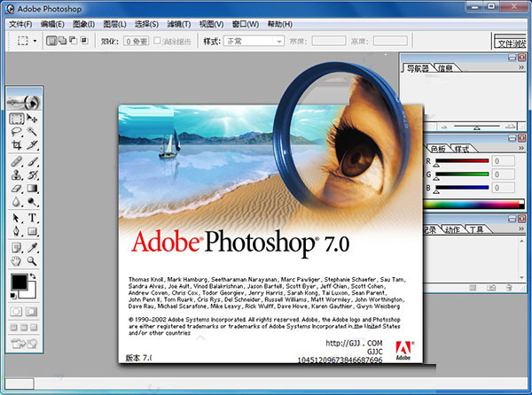
Task: Open the 图层(L) menu
Action: click(114, 25)
